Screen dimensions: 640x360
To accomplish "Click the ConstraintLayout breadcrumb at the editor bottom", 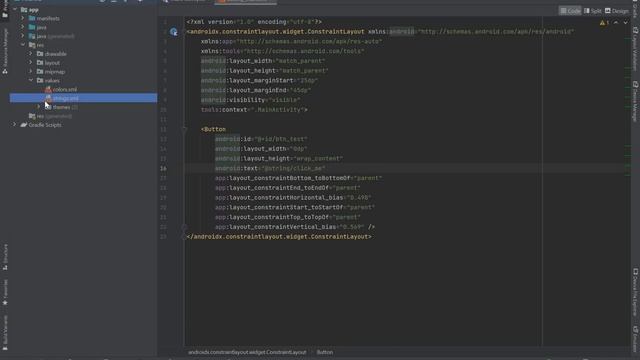I will click(x=247, y=352).
